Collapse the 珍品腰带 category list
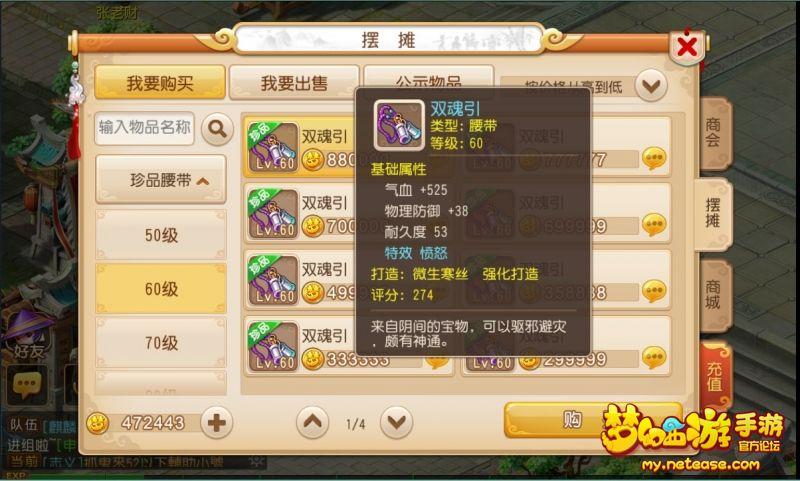Screen dimensions: 800x481 [161, 180]
